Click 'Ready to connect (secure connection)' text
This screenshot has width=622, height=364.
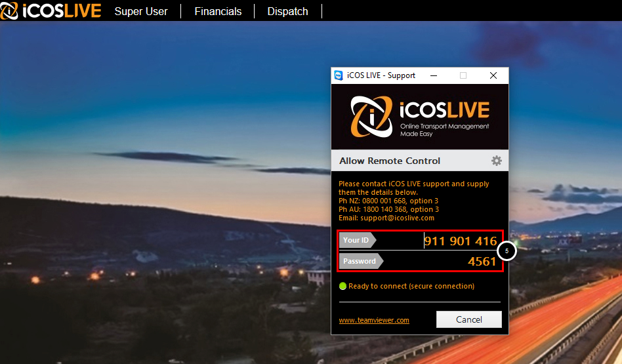click(x=411, y=287)
